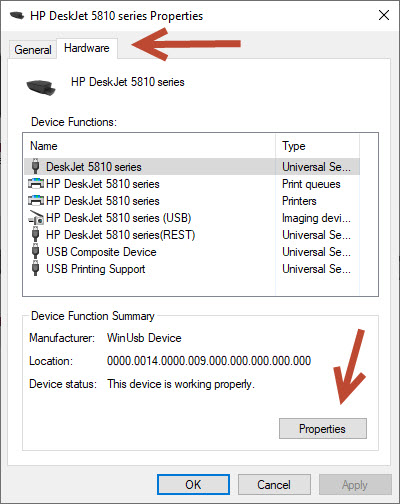Image resolution: width=400 pixels, height=504 pixels.
Task: Click the printer icon in the title bar
Action: click(x=17, y=15)
